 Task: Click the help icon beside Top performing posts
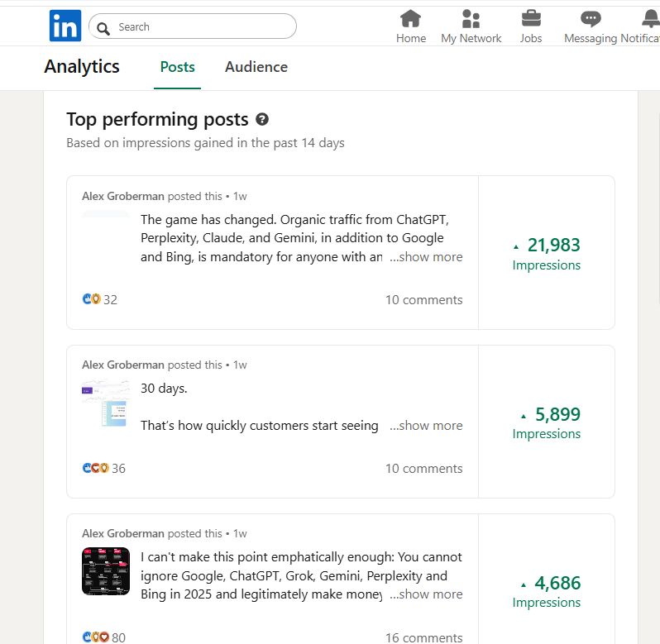(x=262, y=120)
